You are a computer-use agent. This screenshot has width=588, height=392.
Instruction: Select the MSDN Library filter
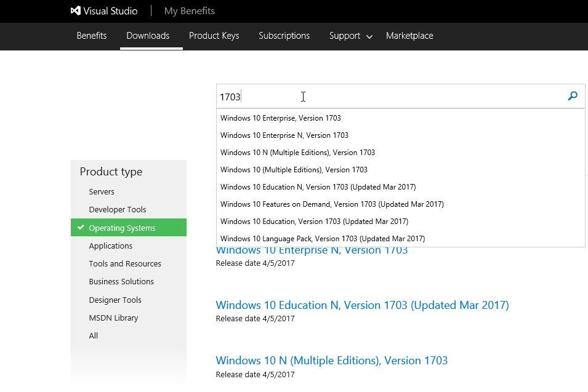[113, 318]
